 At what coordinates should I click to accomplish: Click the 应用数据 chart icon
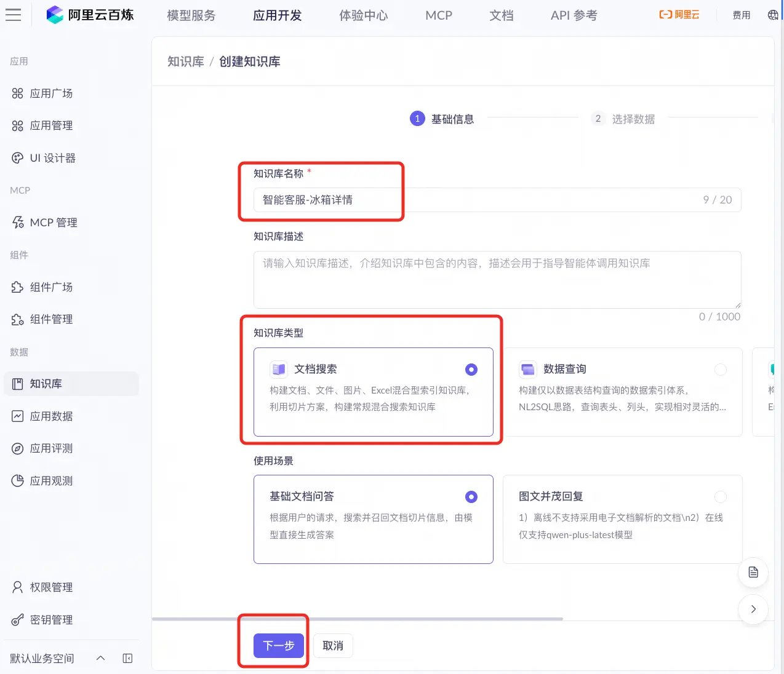(17, 416)
